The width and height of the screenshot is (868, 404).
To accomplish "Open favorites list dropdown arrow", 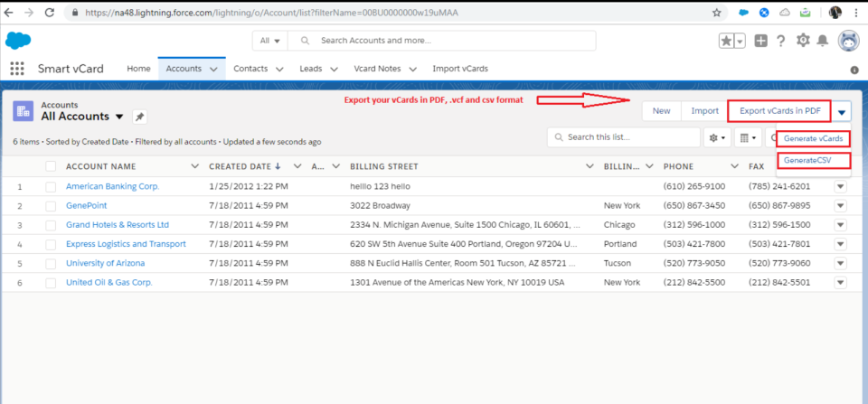I will click(741, 41).
